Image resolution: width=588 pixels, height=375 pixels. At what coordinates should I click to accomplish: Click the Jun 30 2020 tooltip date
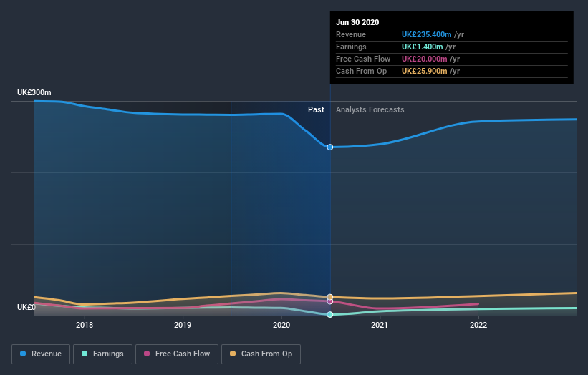pyautogui.click(x=357, y=22)
